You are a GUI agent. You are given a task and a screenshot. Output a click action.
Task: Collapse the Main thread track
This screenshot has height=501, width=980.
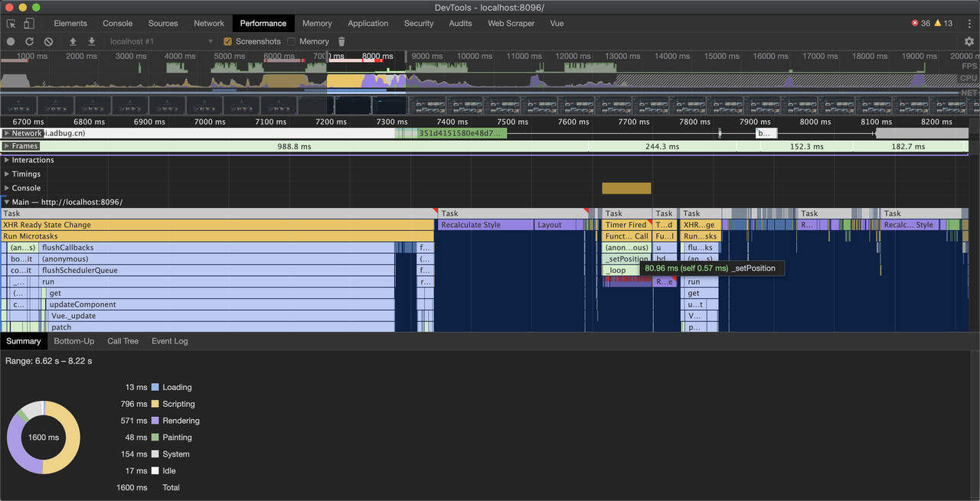click(x=7, y=202)
